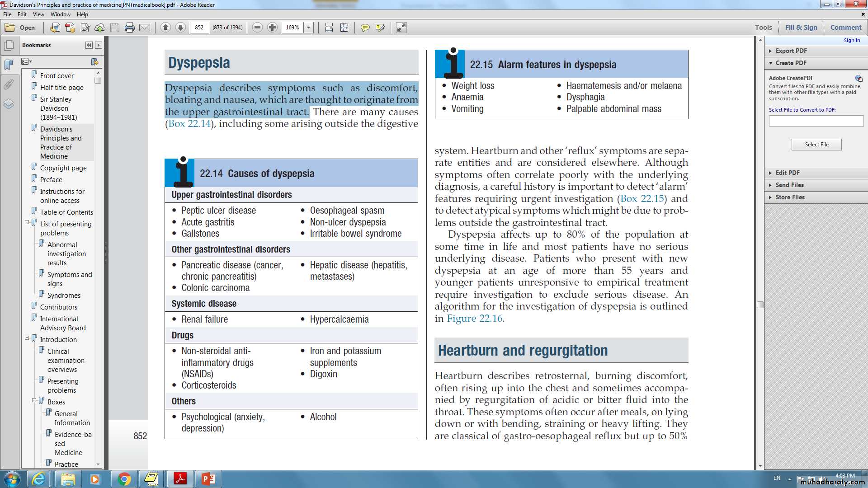868x488 pixels.
Task: Open the Window menu
Action: click(x=60, y=14)
